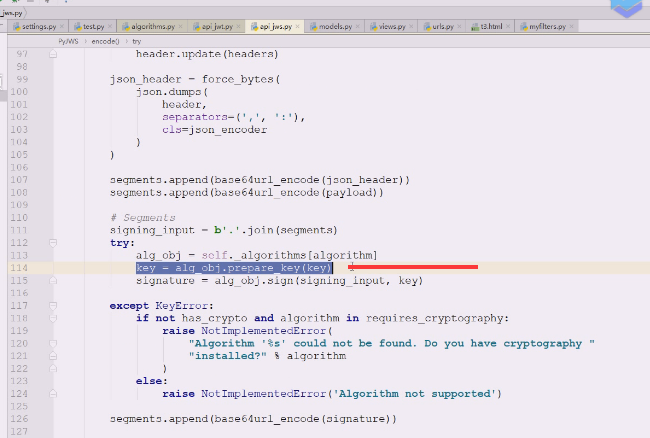Close the api_jwt.py tab

238,27
